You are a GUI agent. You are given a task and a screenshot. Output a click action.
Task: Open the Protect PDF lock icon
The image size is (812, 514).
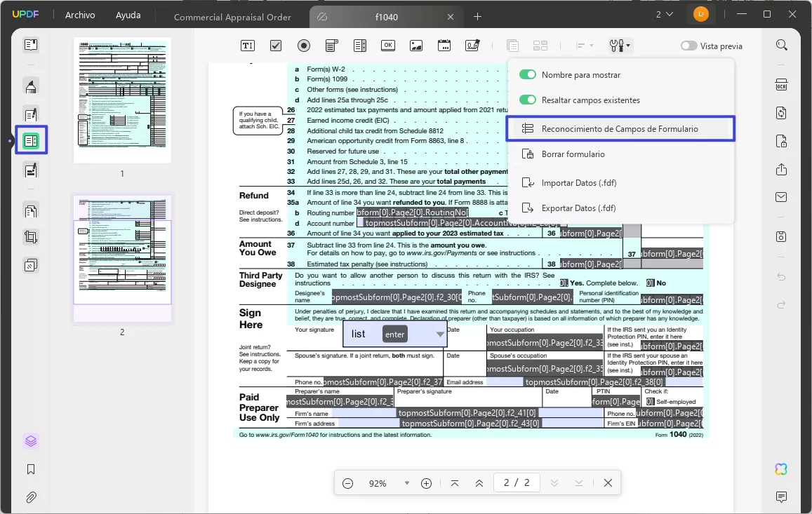781,141
